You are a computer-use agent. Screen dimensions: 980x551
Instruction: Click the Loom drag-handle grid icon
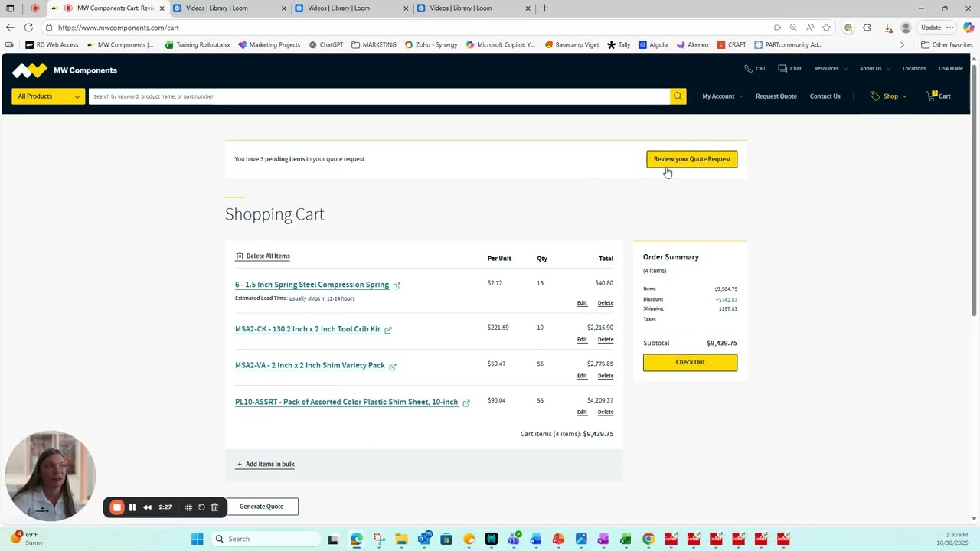coord(188,507)
